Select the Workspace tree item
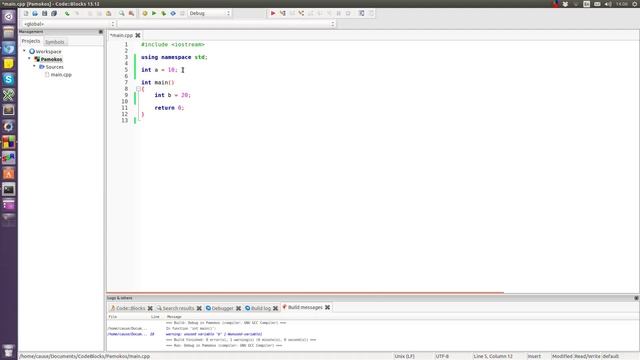The width and height of the screenshot is (640, 360). click(x=48, y=51)
